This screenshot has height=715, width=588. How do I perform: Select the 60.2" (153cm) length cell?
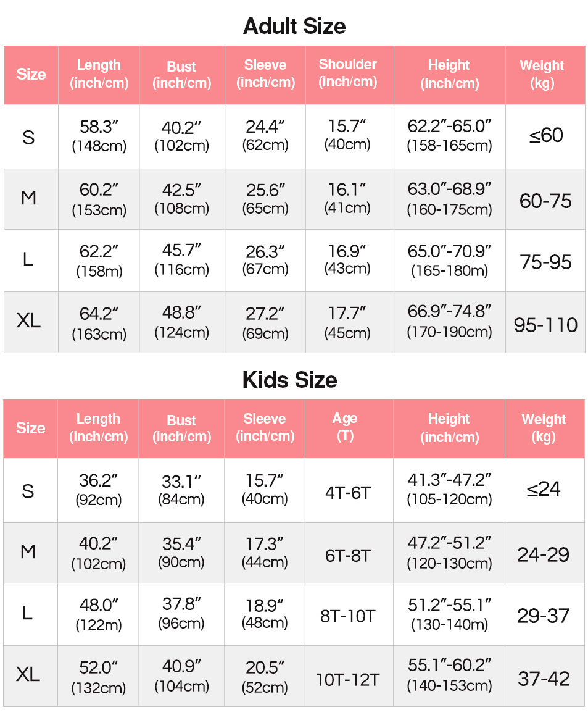pyautogui.click(x=99, y=199)
